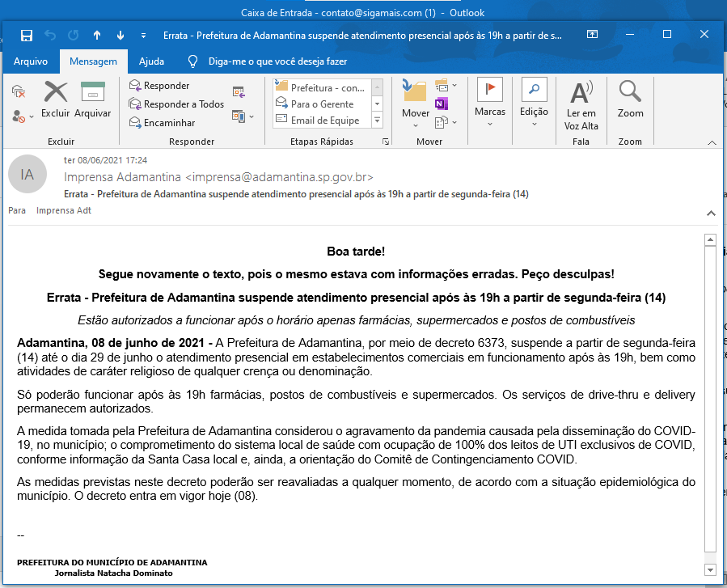This screenshot has width=727, height=588.
Task: Expand the Edição search dropdown
Action: [x=534, y=104]
